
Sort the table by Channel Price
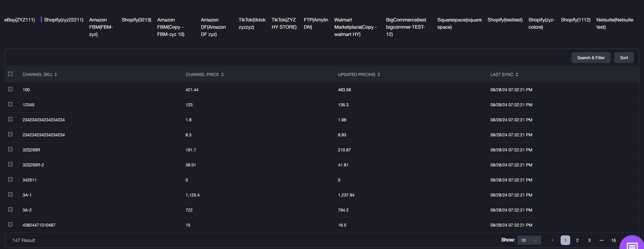(222, 74)
